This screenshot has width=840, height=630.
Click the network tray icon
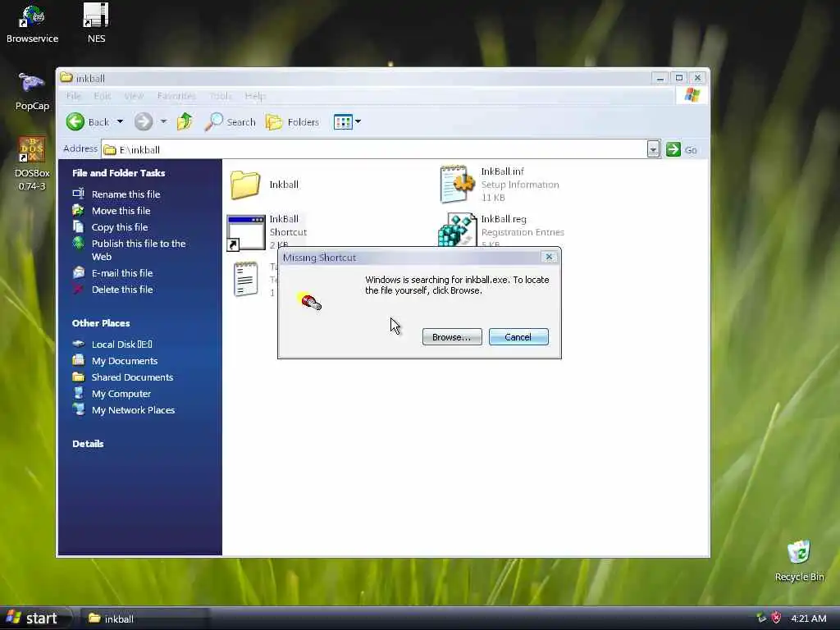[x=761, y=618]
